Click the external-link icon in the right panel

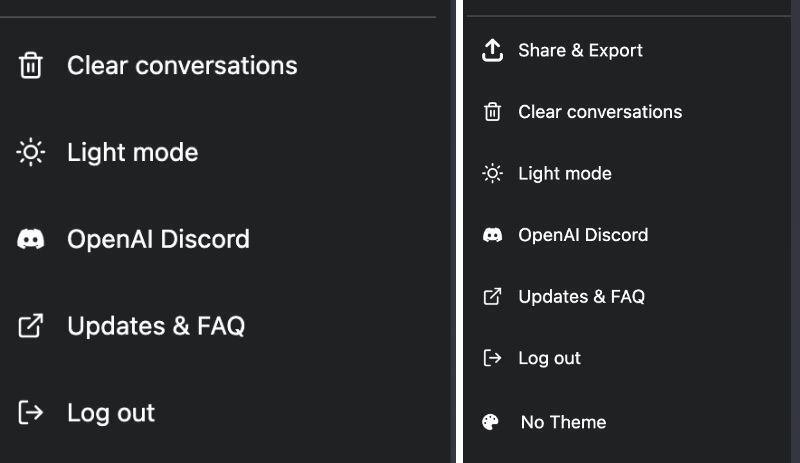[x=491, y=297]
